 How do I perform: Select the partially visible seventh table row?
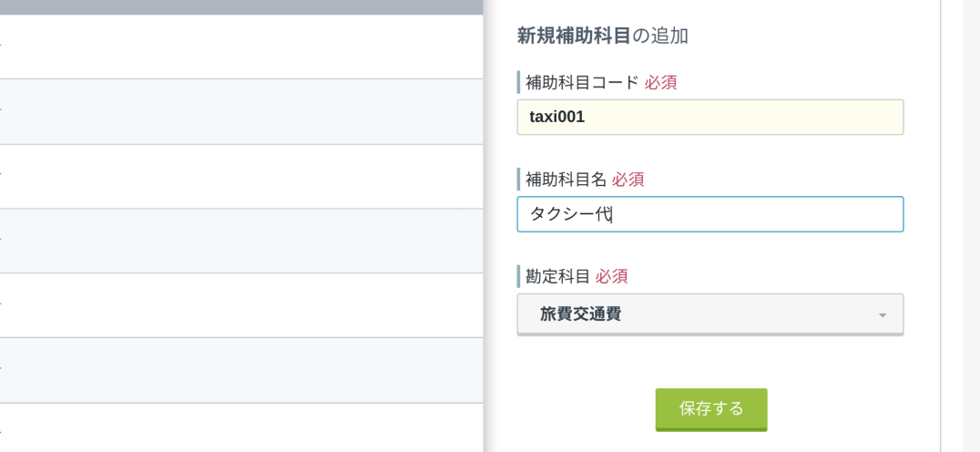tap(242, 427)
